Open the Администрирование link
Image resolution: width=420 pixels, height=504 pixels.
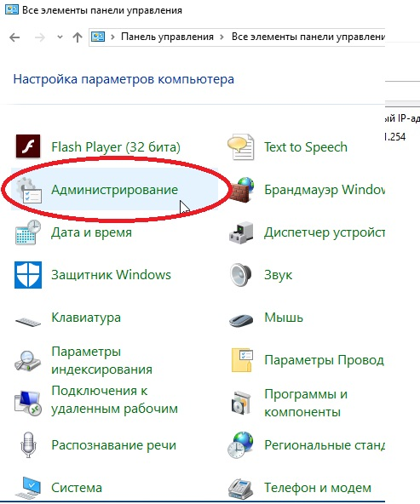[114, 190]
